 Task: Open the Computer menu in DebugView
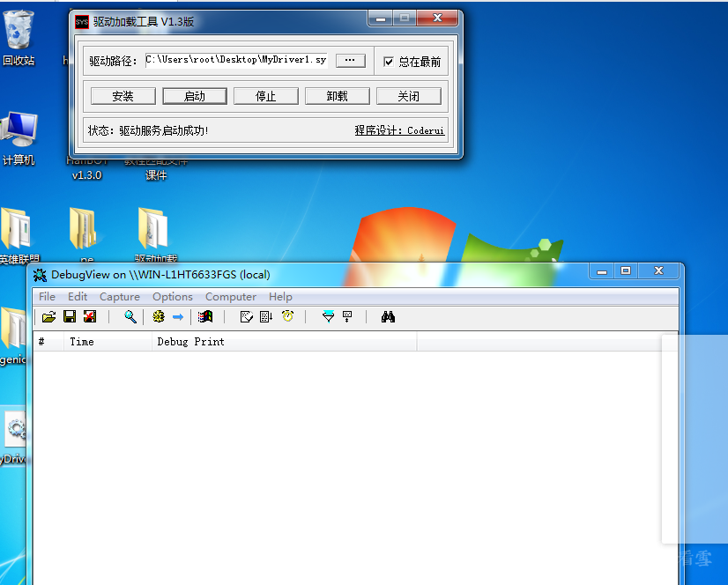coord(231,297)
